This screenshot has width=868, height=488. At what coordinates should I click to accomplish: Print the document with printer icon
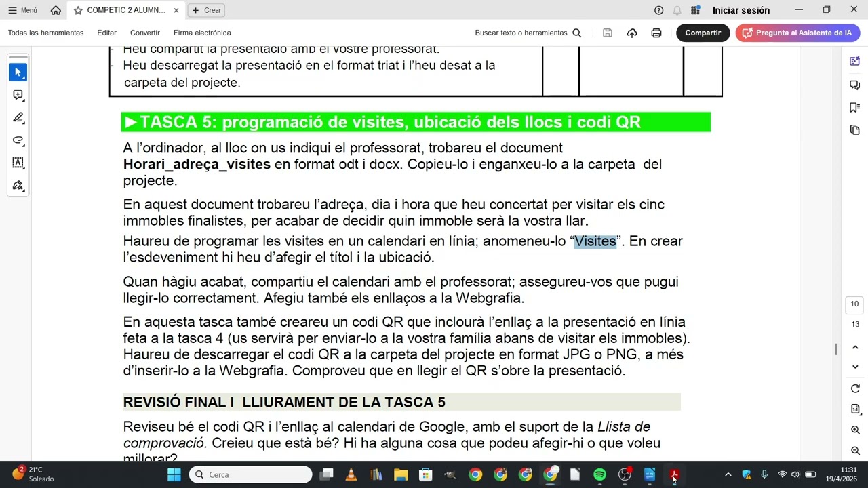[x=656, y=33]
